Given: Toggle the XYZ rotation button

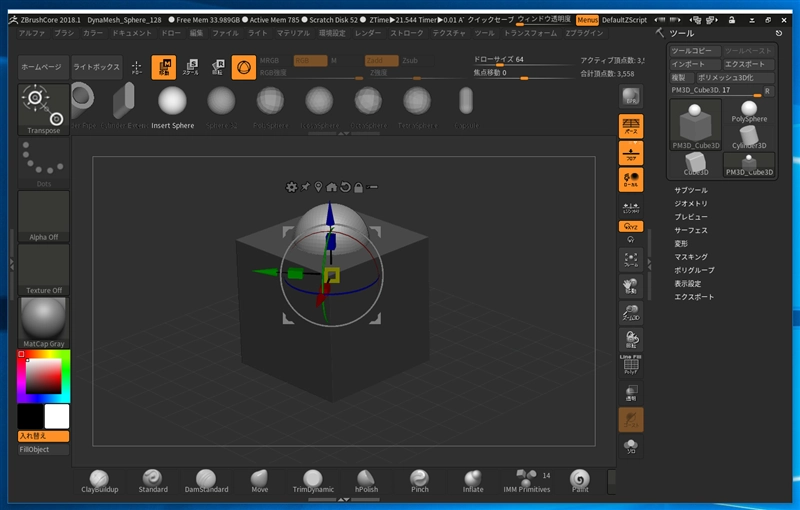Looking at the screenshot, I should pyautogui.click(x=631, y=226).
